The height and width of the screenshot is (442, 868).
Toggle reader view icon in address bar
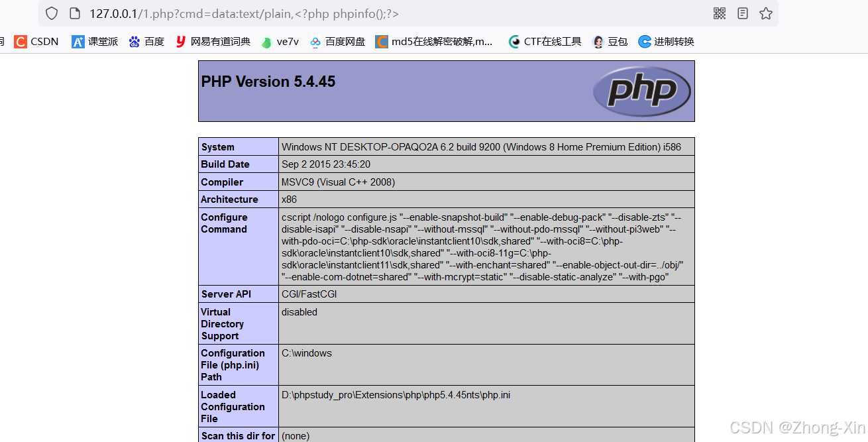[x=743, y=13]
